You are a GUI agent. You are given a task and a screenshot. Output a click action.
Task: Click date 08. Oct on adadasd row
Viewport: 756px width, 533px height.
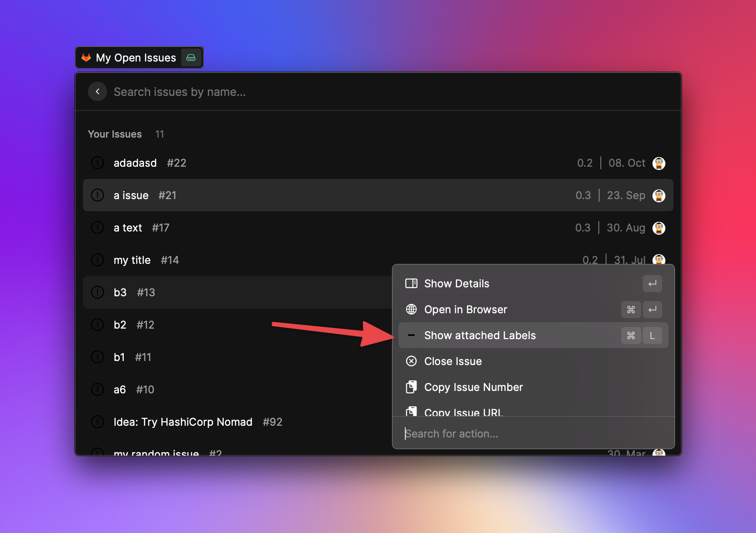(627, 163)
